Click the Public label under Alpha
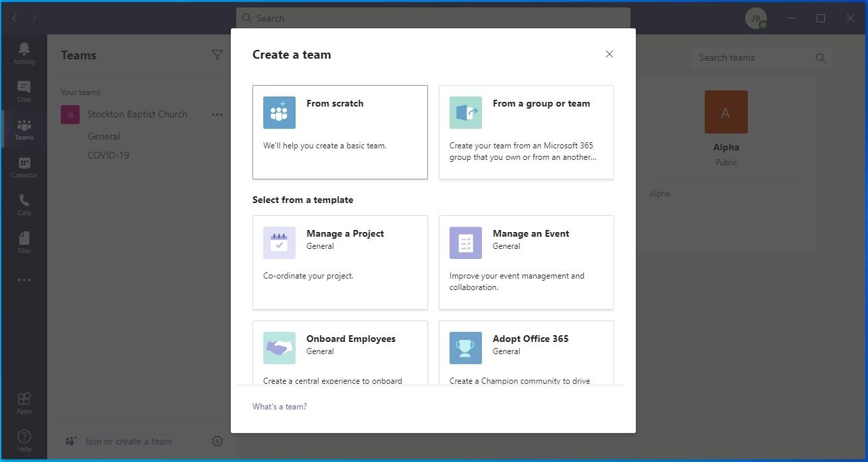The height and width of the screenshot is (462, 868). tap(726, 163)
